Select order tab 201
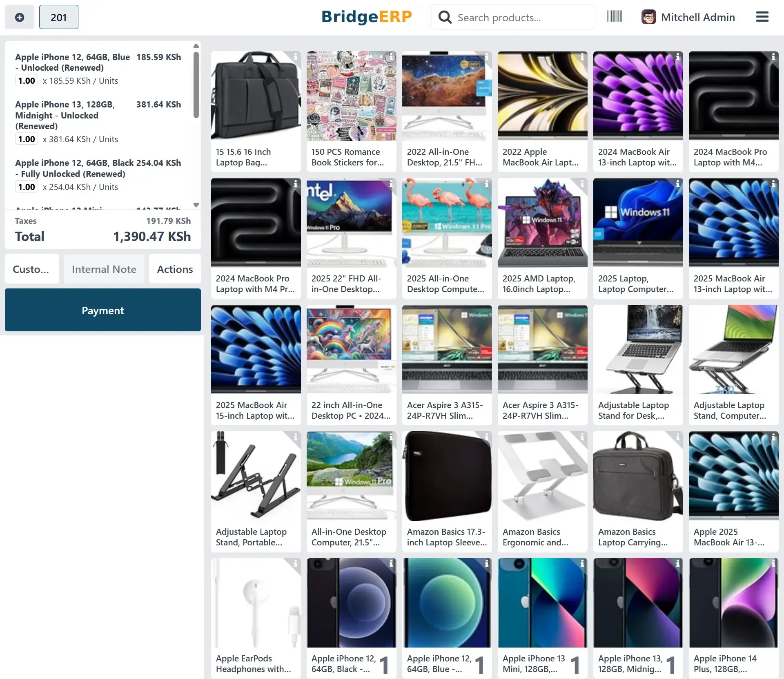Image resolution: width=784 pixels, height=679 pixels. [58, 17]
